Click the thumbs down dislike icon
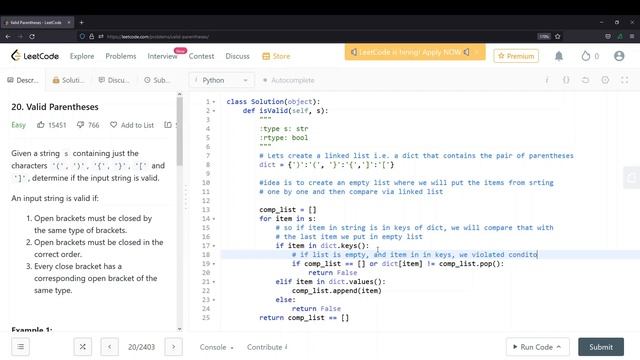The height and width of the screenshot is (360, 640). [80, 124]
